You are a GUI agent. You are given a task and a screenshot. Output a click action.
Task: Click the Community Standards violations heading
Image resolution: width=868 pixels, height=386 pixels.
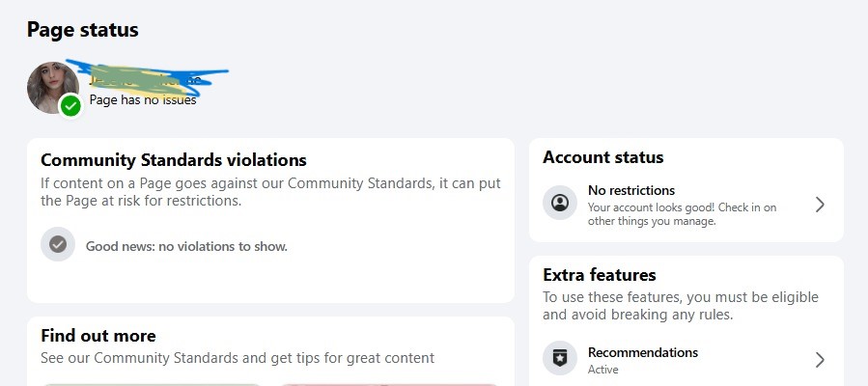[174, 160]
